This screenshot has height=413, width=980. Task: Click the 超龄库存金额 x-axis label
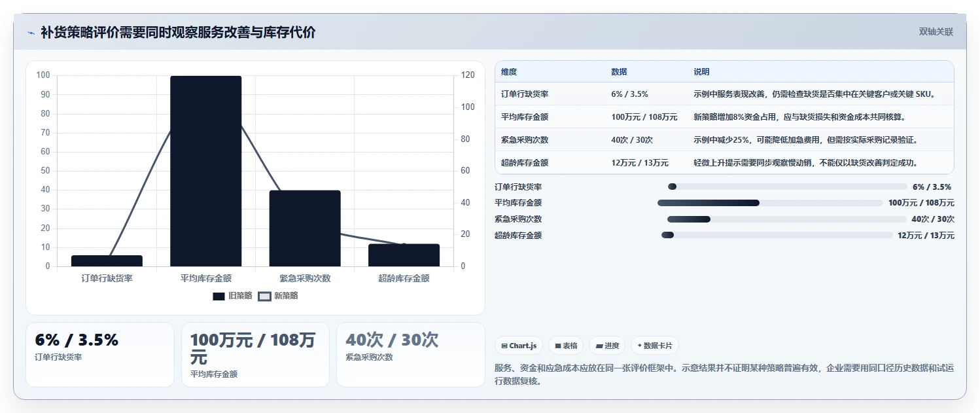tap(404, 278)
